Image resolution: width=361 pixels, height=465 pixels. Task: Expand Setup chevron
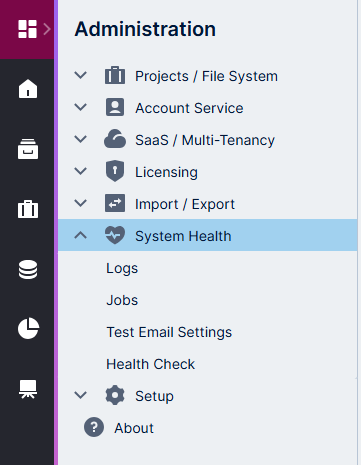coord(81,395)
